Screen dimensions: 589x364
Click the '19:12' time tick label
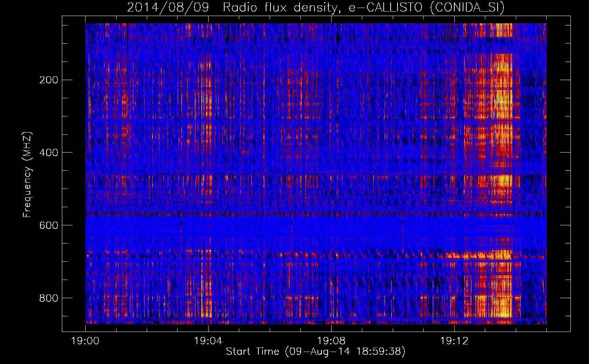pos(454,341)
